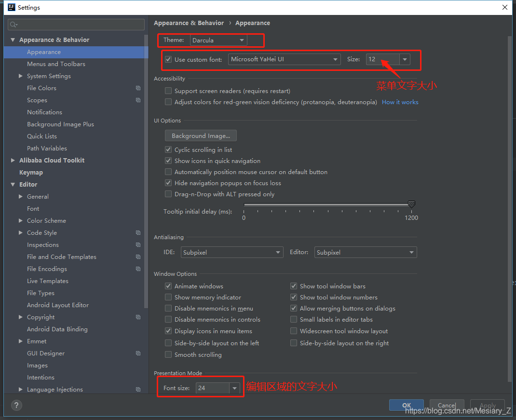Screen dimensions: 516x420
Task: Click the project-level icon beside Inspections
Action: [x=138, y=244]
